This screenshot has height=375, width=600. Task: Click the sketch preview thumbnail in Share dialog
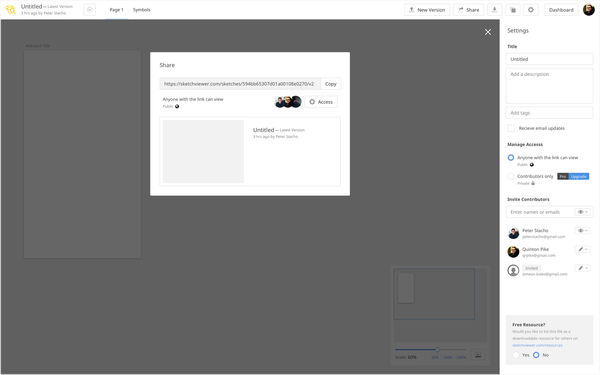pos(203,152)
